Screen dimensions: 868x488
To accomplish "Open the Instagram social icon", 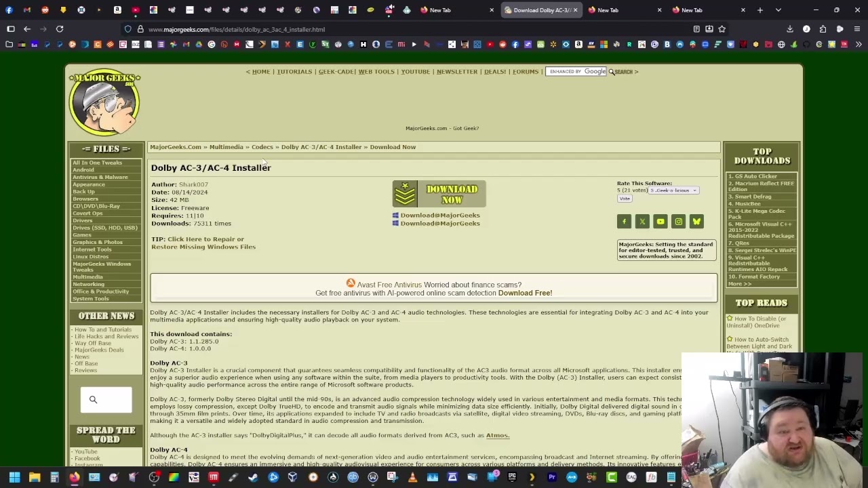I will tap(678, 222).
